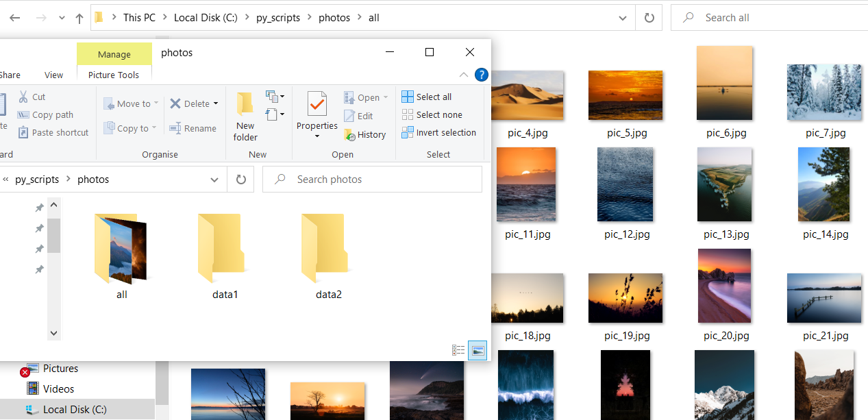Click the Copy path icon
Viewport: 868px width, 420px height.
tap(23, 115)
